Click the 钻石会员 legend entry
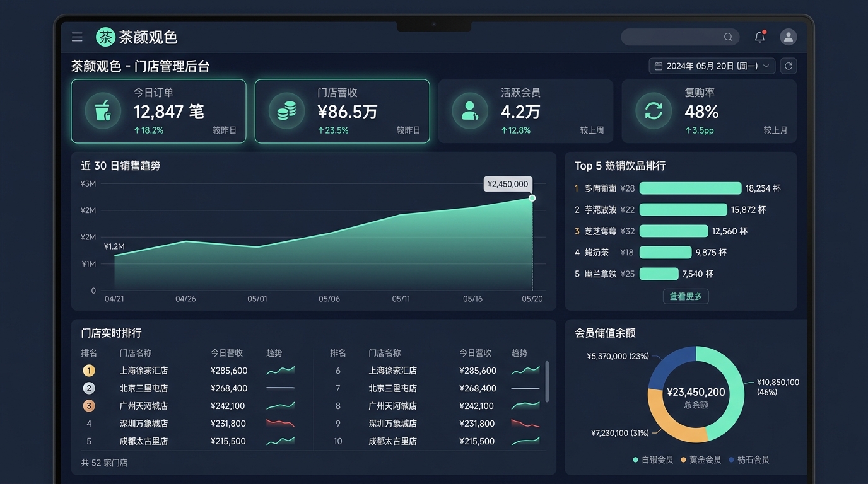The width and height of the screenshot is (868, 484). coord(749,459)
